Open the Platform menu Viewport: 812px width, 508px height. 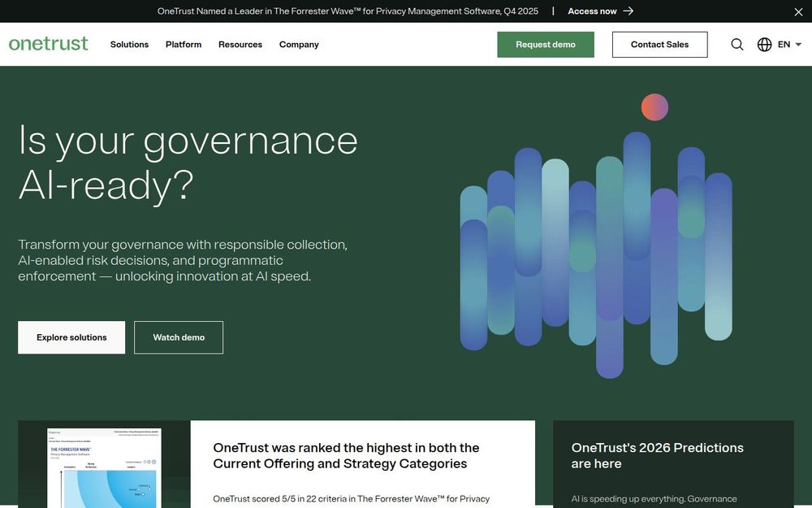pyautogui.click(x=184, y=45)
